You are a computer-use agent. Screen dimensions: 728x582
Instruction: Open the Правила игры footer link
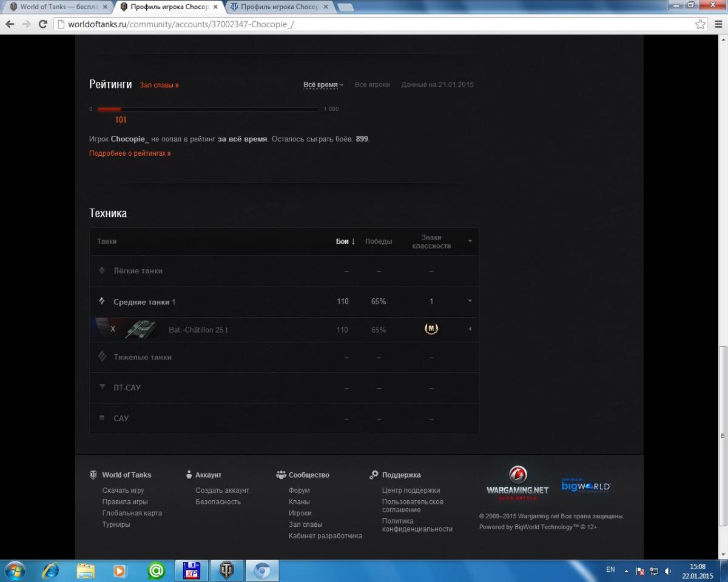click(125, 502)
